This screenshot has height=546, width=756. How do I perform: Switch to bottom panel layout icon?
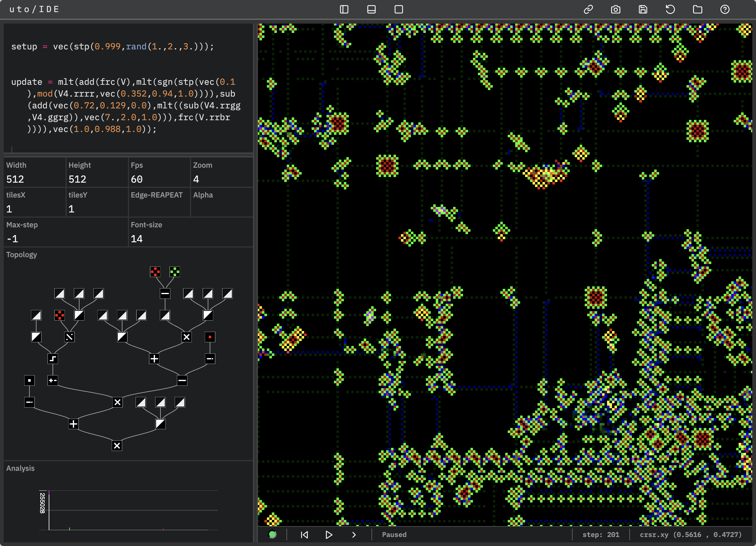[371, 9]
